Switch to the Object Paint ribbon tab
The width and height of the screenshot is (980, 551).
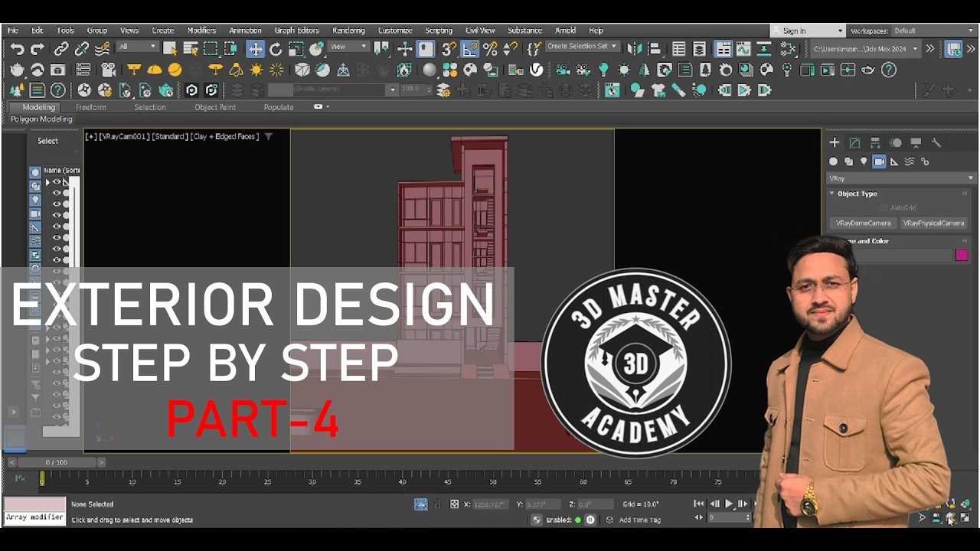215,107
